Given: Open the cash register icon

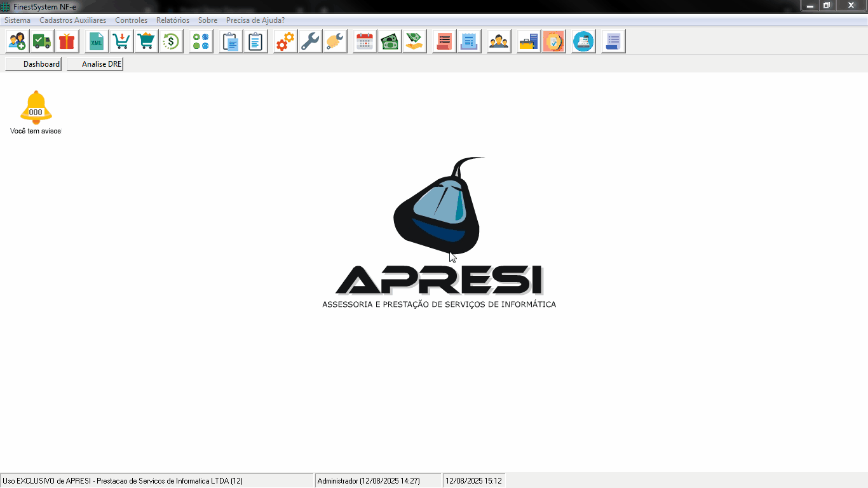Looking at the screenshot, I should [x=583, y=42].
